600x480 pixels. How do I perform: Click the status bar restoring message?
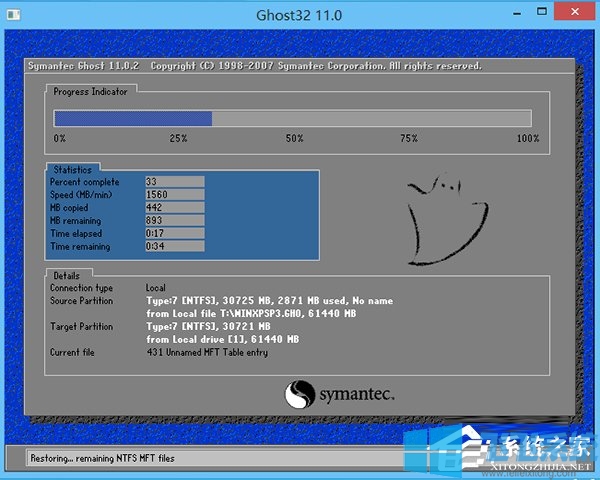click(105, 459)
